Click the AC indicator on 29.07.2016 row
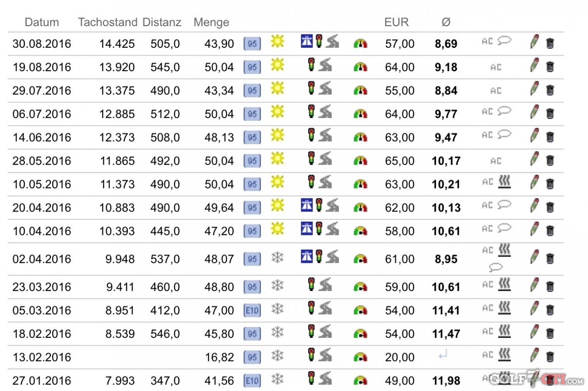This screenshot has height=391, width=588. tap(496, 91)
